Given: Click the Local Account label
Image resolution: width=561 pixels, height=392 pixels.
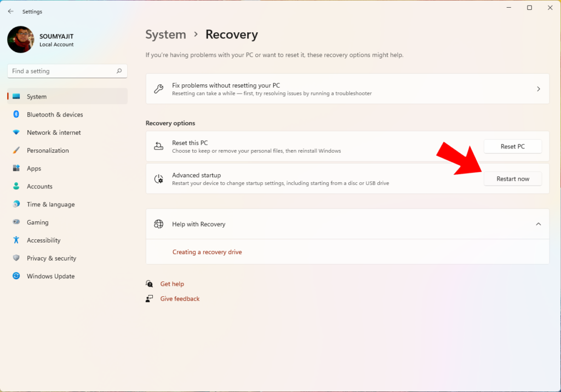Looking at the screenshot, I should point(56,44).
